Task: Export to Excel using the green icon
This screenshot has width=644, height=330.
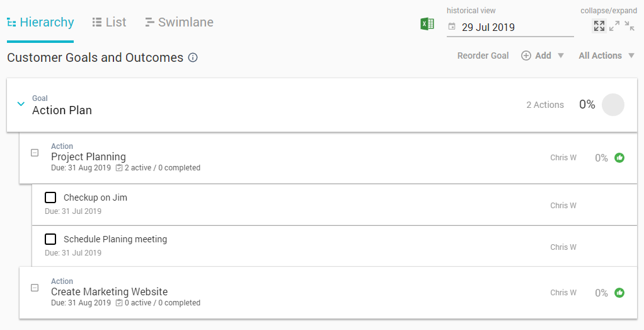Action: pyautogui.click(x=427, y=24)
